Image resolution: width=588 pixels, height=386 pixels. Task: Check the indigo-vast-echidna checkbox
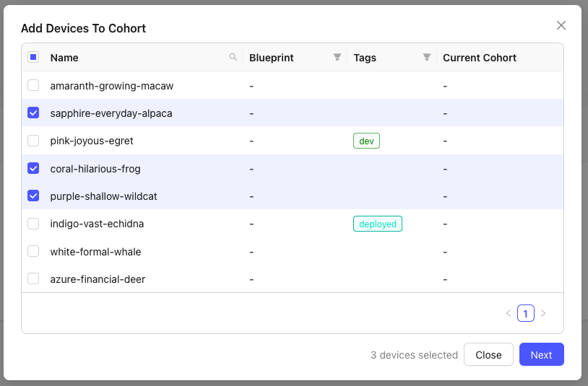(33, 224)
